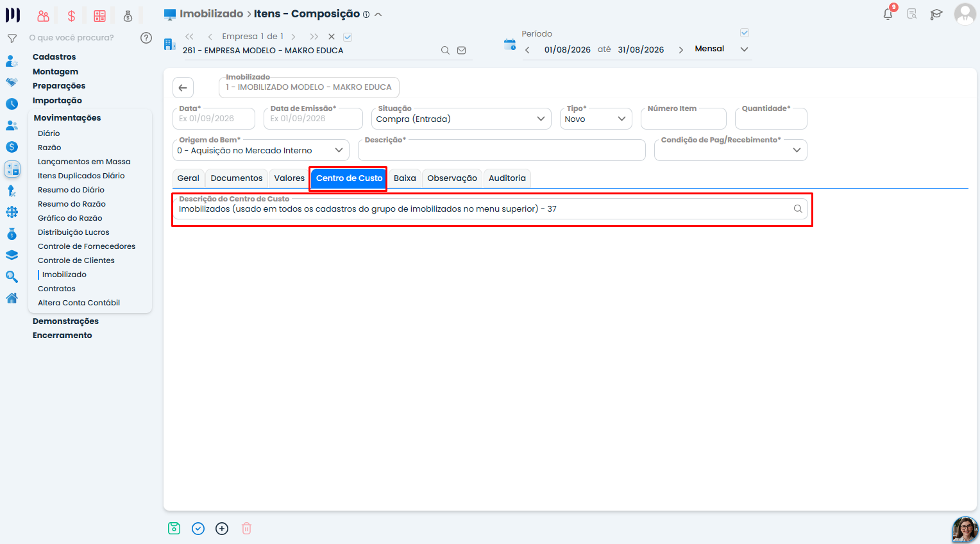Expand the Demonstrações menu section
The width and height of the screenshot is (980, 544).
click(x=65, y=321)
